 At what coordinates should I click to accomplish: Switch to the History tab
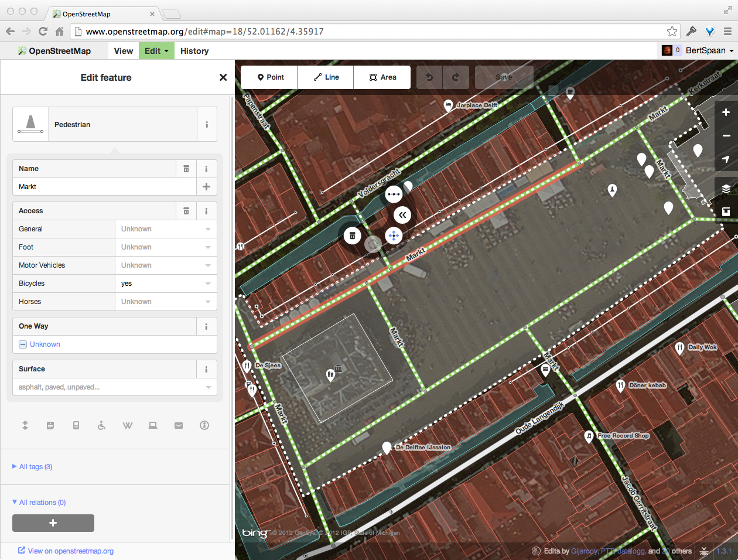point(194,51)
